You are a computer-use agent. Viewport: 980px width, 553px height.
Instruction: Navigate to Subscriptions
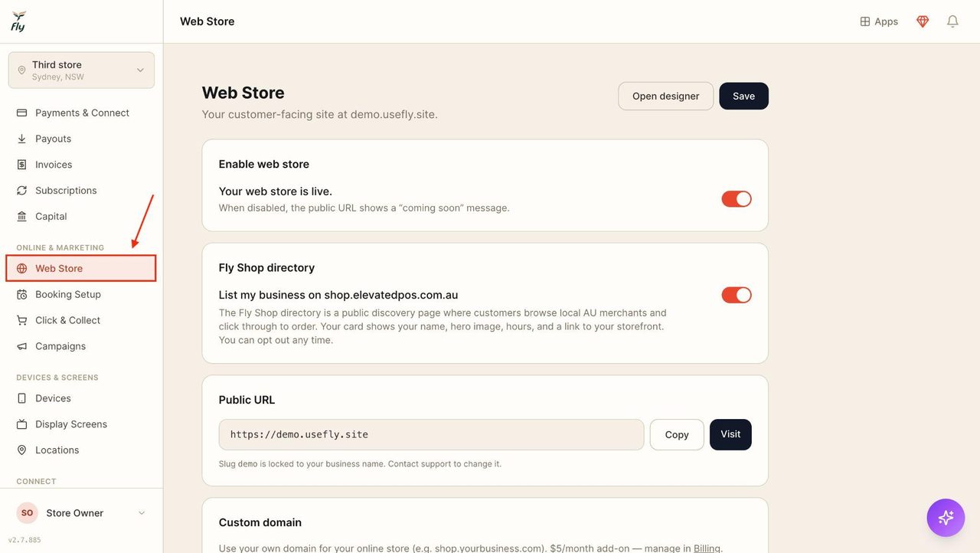tap(81, 191)
